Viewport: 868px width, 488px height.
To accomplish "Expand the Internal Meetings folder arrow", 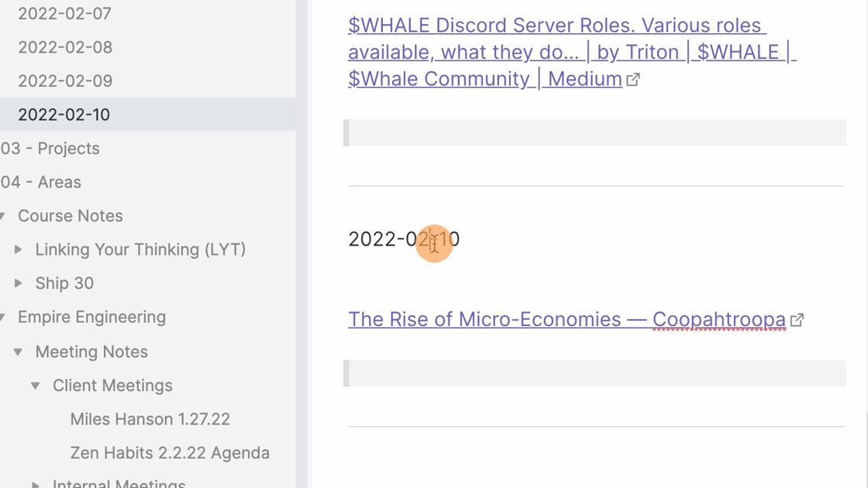I will tap(36, 485).
